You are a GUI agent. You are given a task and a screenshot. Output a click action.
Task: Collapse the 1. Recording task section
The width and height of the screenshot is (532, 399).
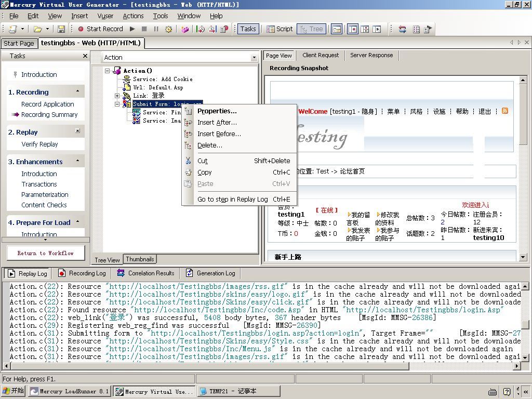78,91
